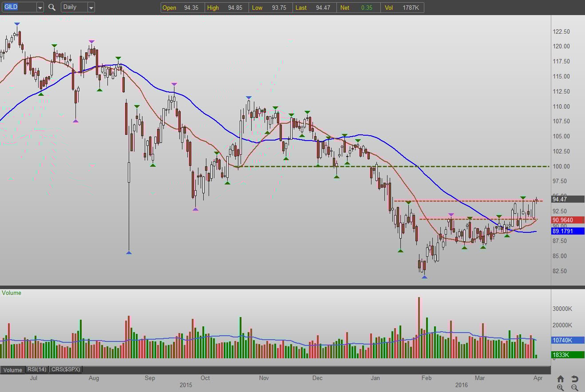Click the Low value 93.75

click(x=279, y=8)
